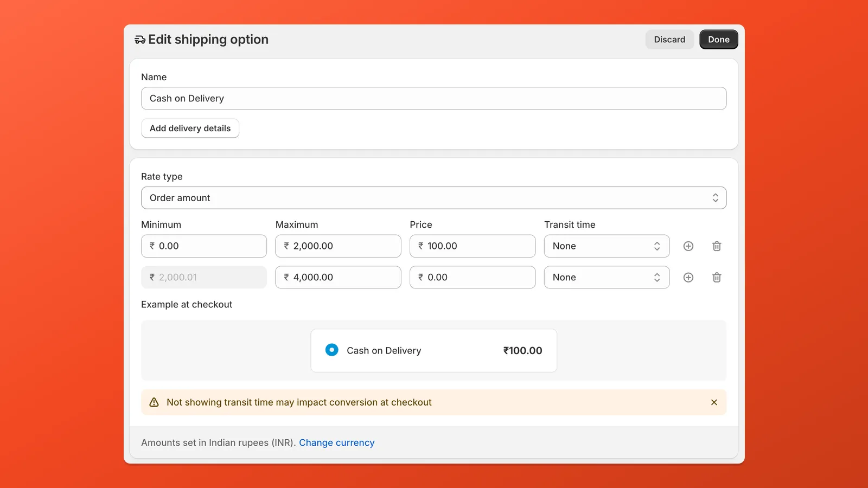This screenshot has height=488, width=868.
Task: Open the Change currency link
Action: tap(337, 442)
